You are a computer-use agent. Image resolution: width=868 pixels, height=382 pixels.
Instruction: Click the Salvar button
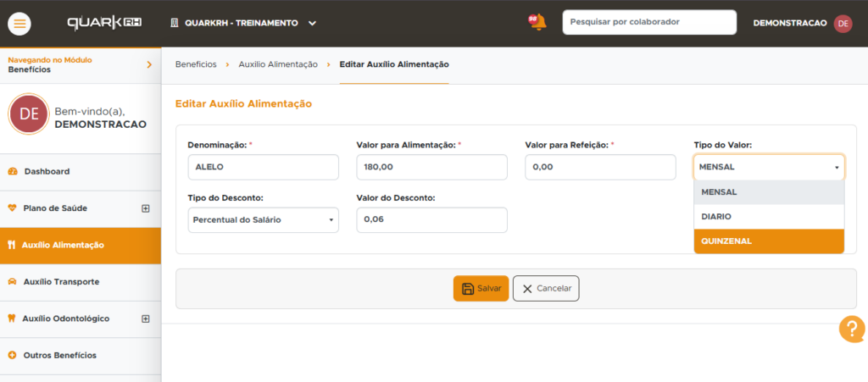(x=481, y=289)
